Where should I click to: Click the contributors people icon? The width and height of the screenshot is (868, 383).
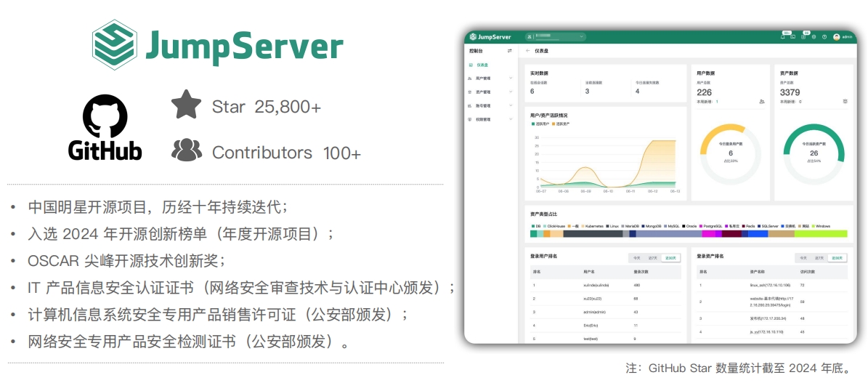tap(187, 150)
